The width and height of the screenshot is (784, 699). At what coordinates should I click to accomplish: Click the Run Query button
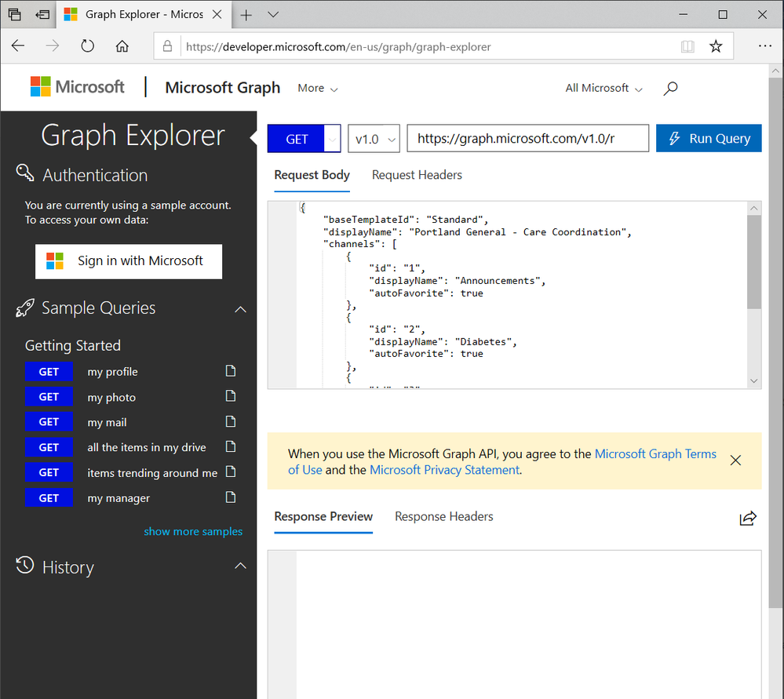[709, 139]
